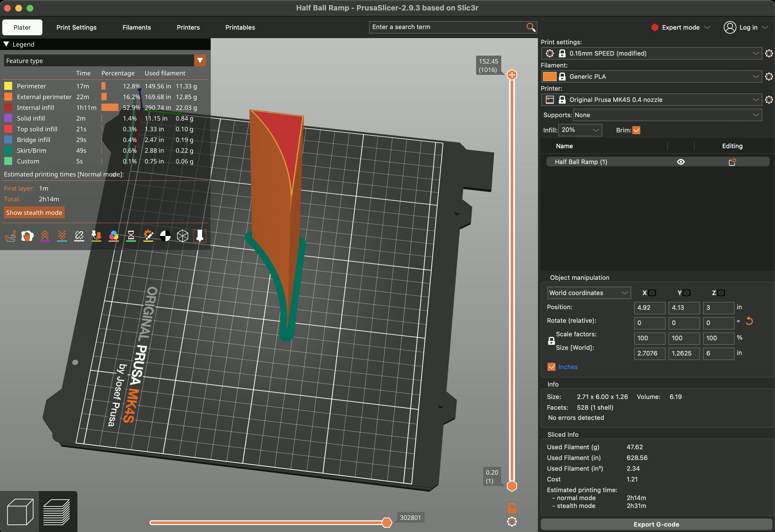Screen dimensions: 775x532
Task: Click the Generic PLA filament color swatch
Action: click(549, 77)
